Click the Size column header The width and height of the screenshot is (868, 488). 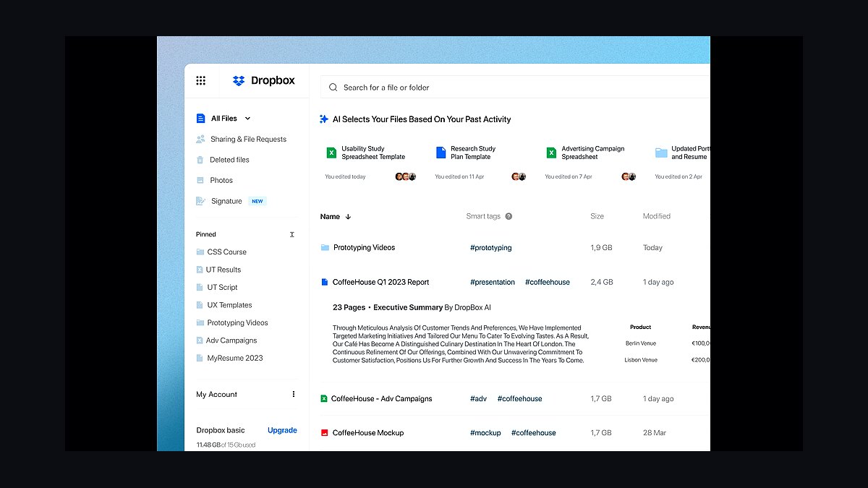click(x=597, y=216)
